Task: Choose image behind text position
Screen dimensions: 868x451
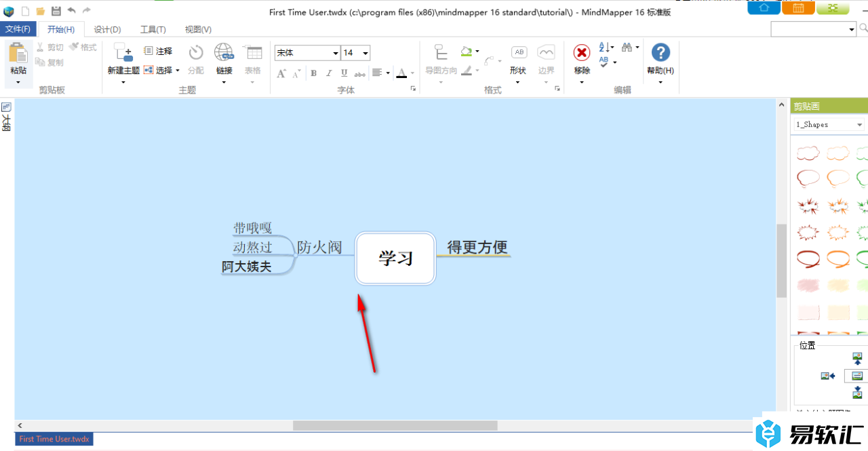Action: tap(857, 376)
